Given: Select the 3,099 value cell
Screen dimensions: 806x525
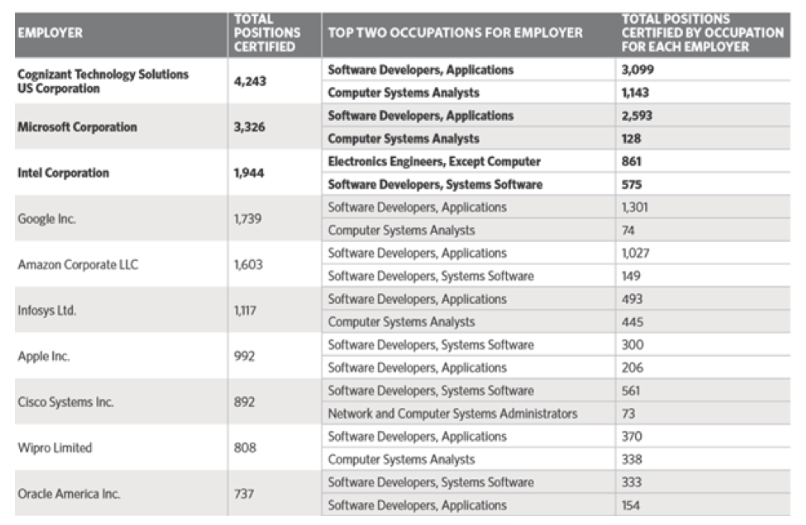Looking at the screenshot, I should tap(703, 69).
